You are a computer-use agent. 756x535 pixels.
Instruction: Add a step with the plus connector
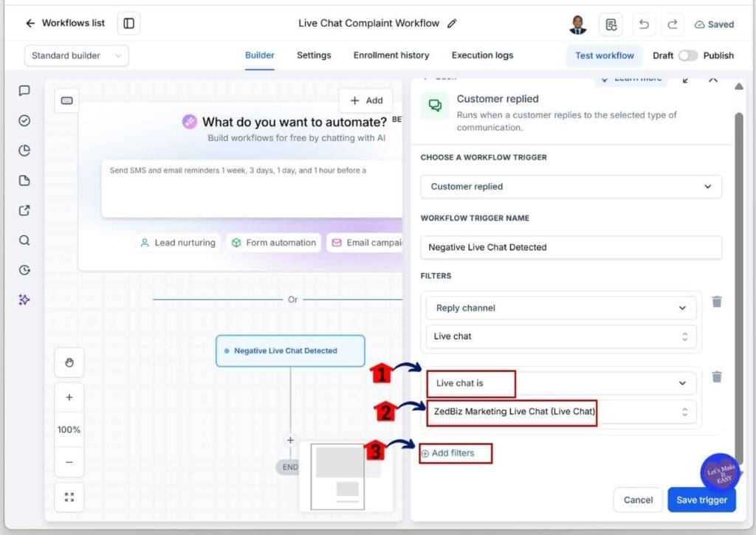290,440
